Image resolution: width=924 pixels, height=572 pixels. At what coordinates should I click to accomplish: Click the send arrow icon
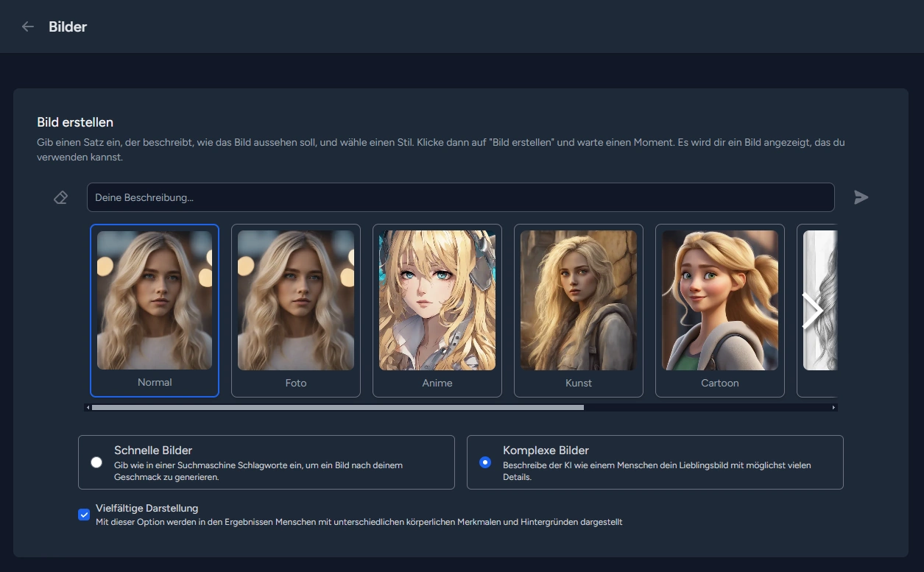[861, 197]
